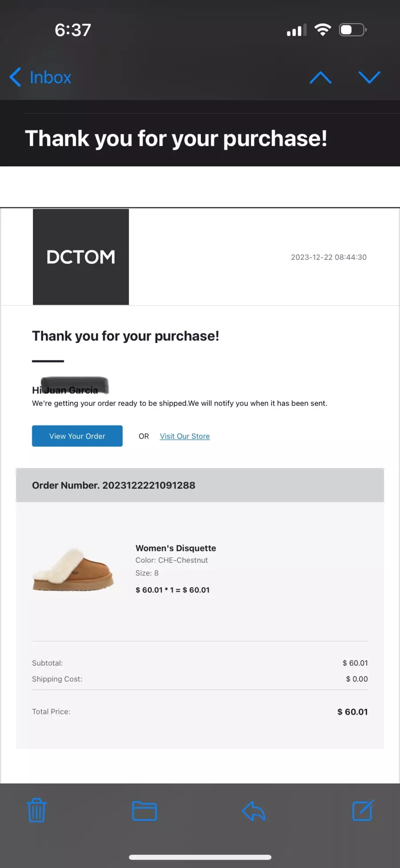
Task: Tap the blue back chevron icon
Action: pos(15,77)
